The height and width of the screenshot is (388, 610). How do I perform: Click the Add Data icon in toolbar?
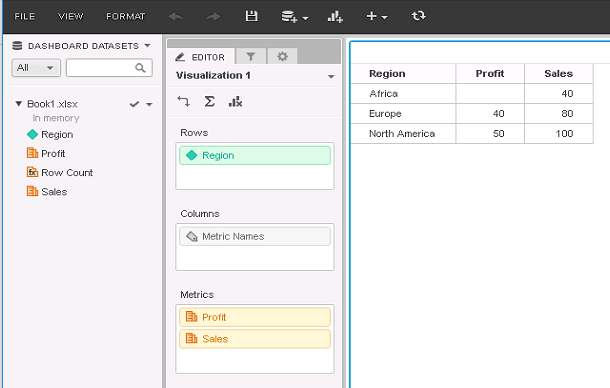point(289,16)
